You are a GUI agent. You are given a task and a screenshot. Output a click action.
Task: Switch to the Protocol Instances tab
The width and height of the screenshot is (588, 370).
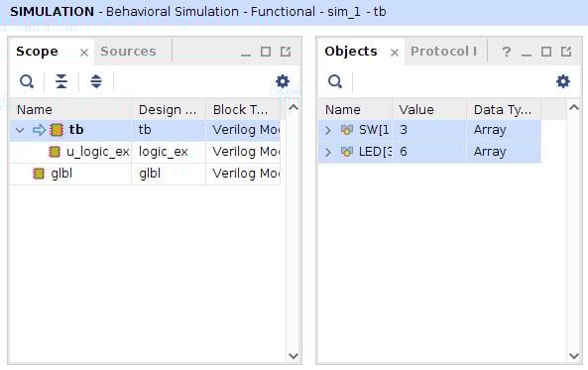[443, 51]
